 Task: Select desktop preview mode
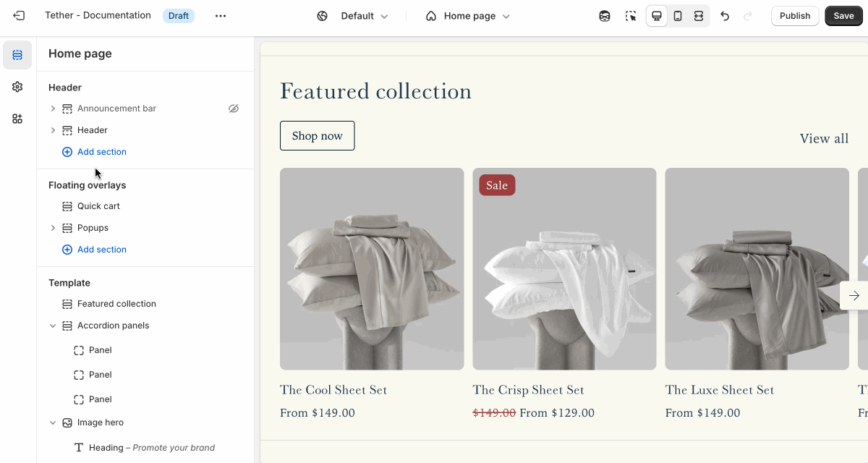click(657, 16)
